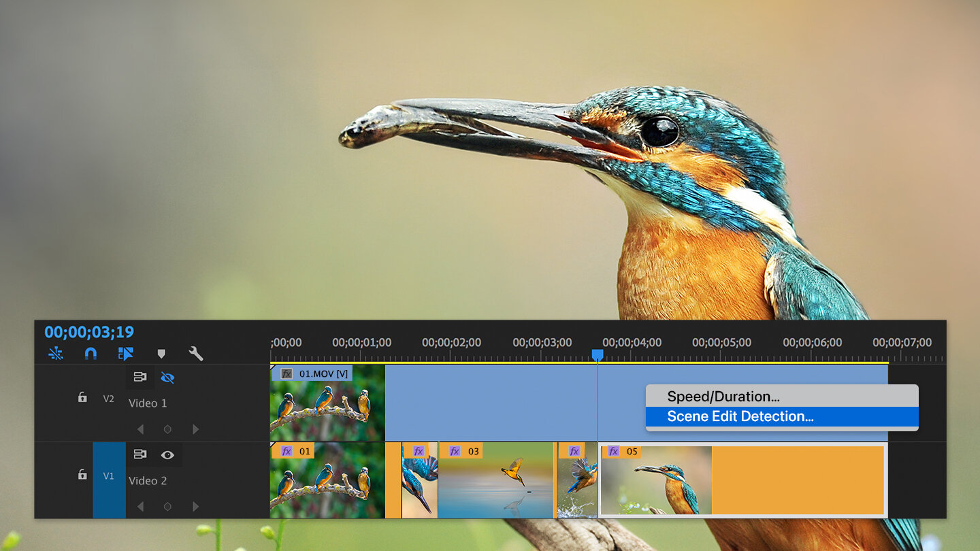
Task: Open wrench Timeline Display Settings
Action: pos(196,354)
